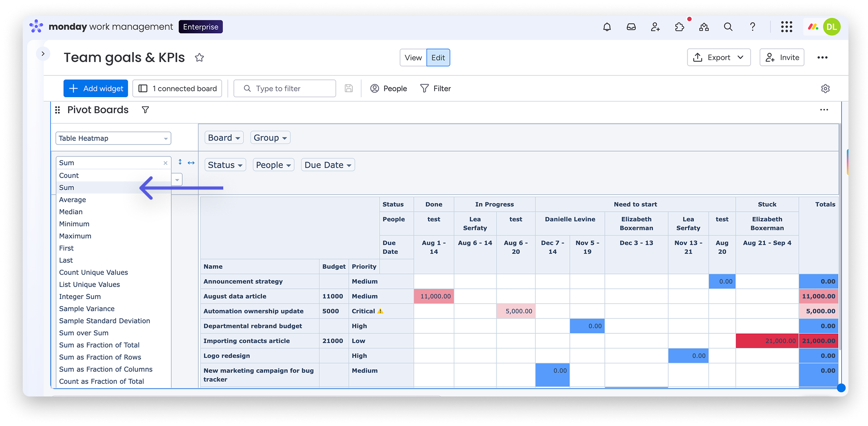Open the Table Heatmap renderer dropdown
This screenshot has width=868, height=426.
[113, 139]
